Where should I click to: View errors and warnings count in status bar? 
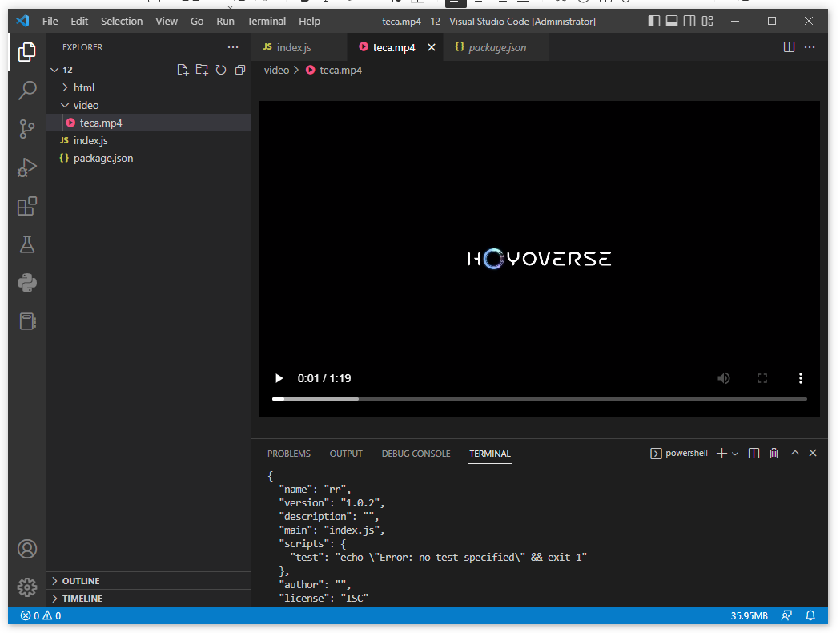point(41,615)
